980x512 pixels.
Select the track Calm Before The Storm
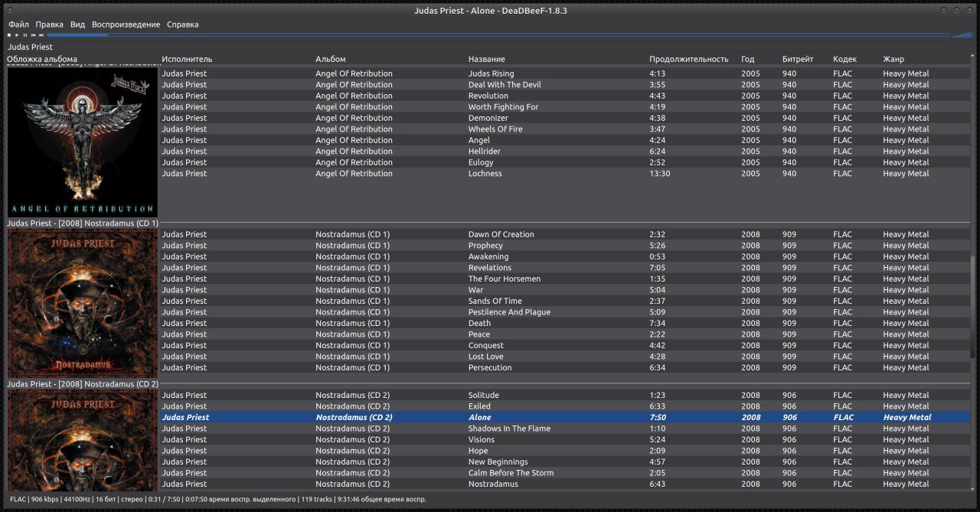(x=565, y=473)
